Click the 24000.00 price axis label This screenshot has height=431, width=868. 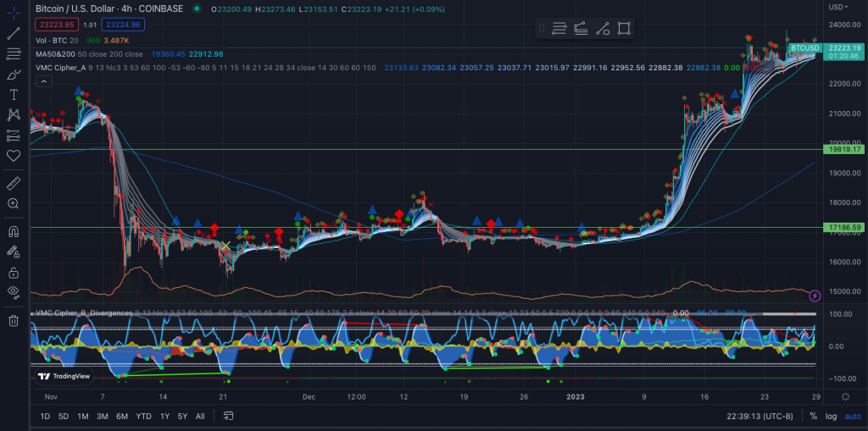845,25
